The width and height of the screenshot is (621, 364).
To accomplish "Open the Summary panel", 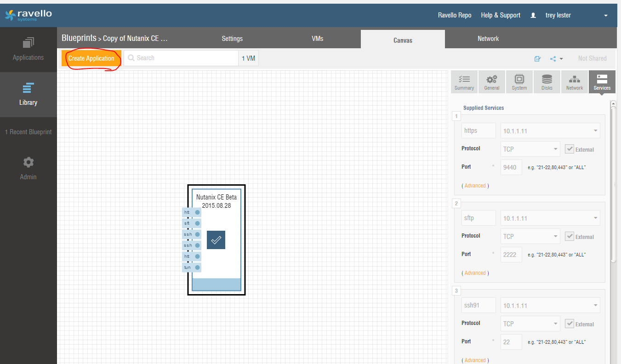I will pos(464,82).
